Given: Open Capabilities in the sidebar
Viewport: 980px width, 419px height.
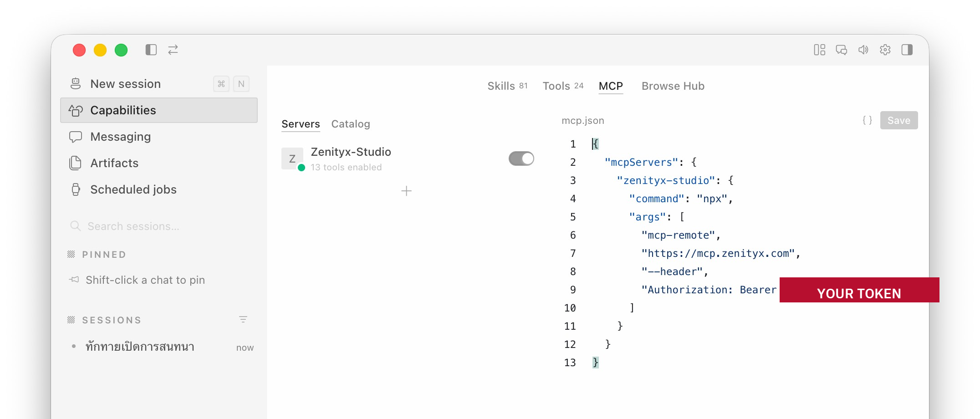Looking at the screenshot, I should tap(159, 110).
